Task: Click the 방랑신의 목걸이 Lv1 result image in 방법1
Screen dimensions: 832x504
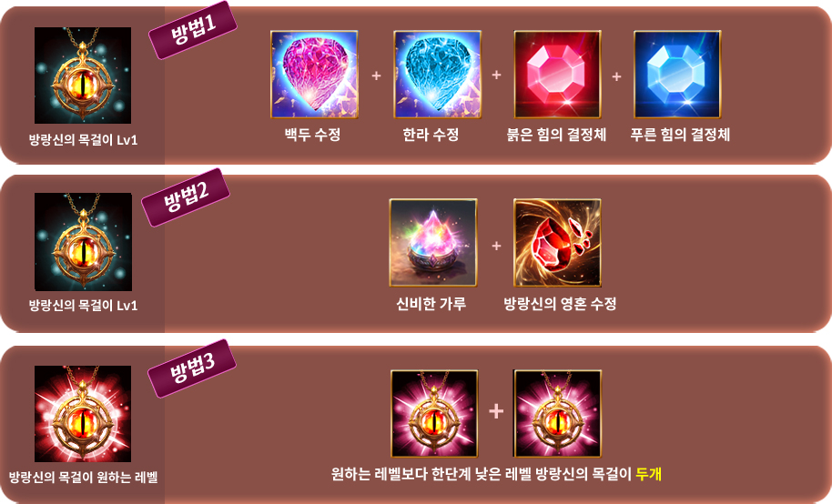Action: (83, 76)
